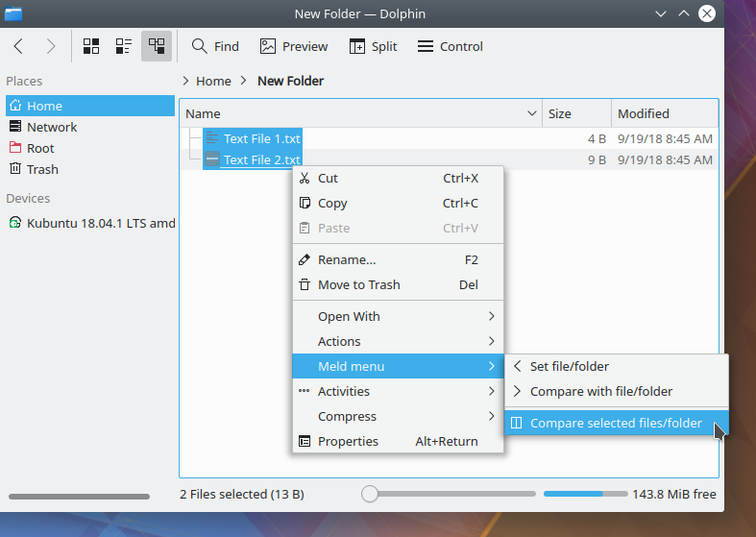Choose Copy from context menu
The image size is (756, 537).
click(398, 203)
